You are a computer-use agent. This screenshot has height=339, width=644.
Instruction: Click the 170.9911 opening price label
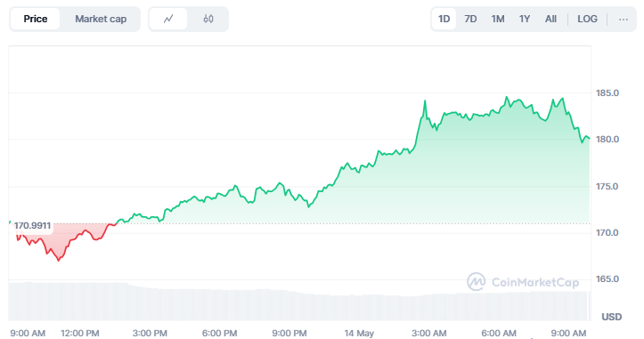click(32, 226)
